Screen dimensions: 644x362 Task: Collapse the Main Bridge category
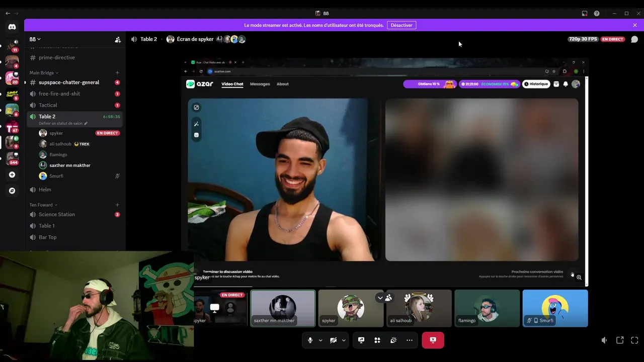[x=44, y=73]
